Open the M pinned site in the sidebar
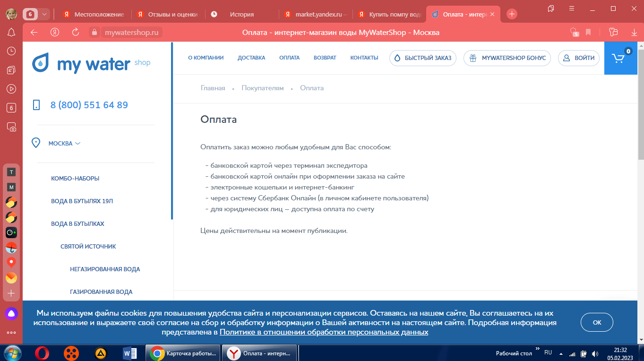 [x=11, y=187]
